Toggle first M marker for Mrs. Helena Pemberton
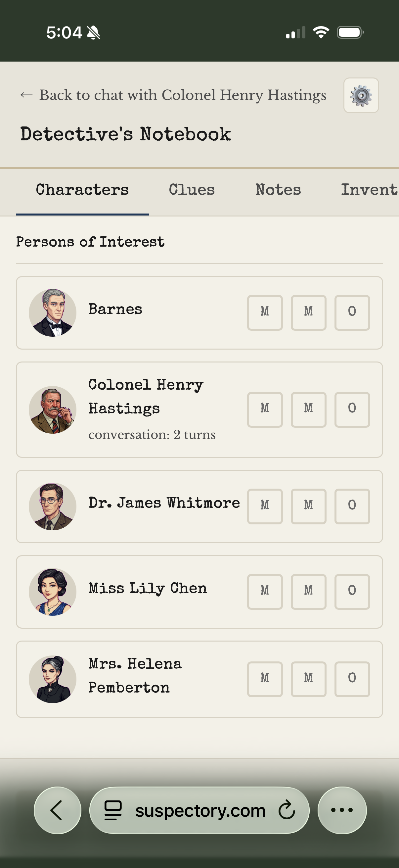 pos(265,679)
